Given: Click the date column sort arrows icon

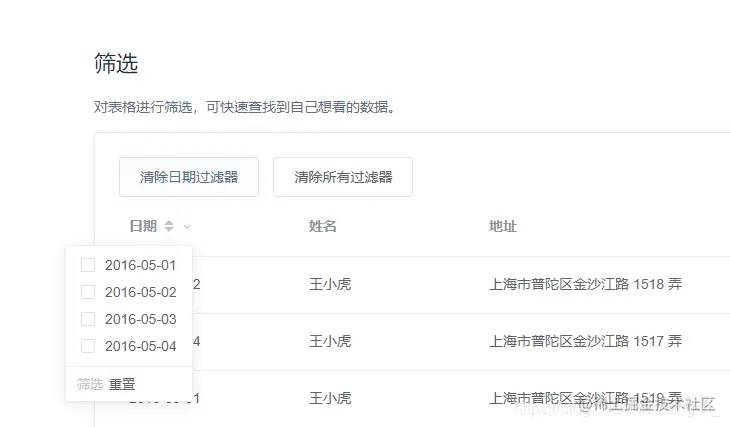Looking at the screenshot, I should [x=169, y=226].
